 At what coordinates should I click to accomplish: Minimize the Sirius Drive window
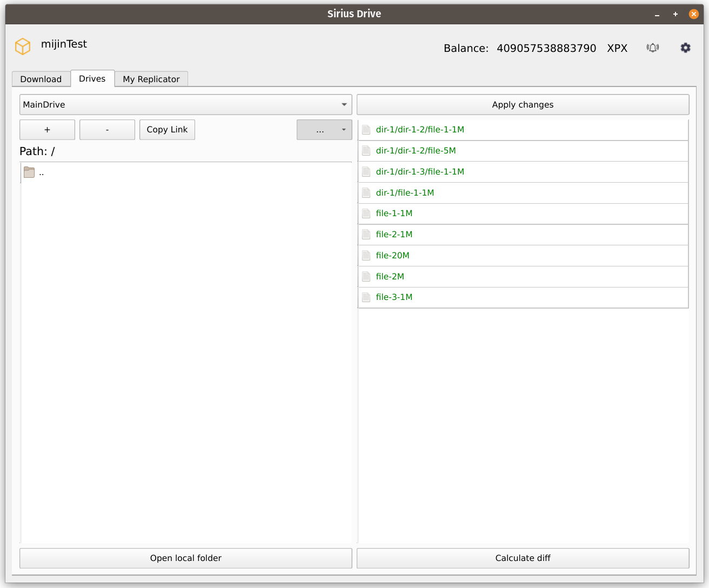click(657, 15)
